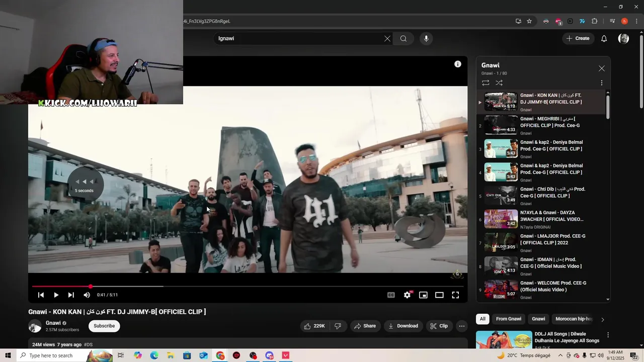
Task: Open the Gnawi channel name link
Action: coord(53,323)
